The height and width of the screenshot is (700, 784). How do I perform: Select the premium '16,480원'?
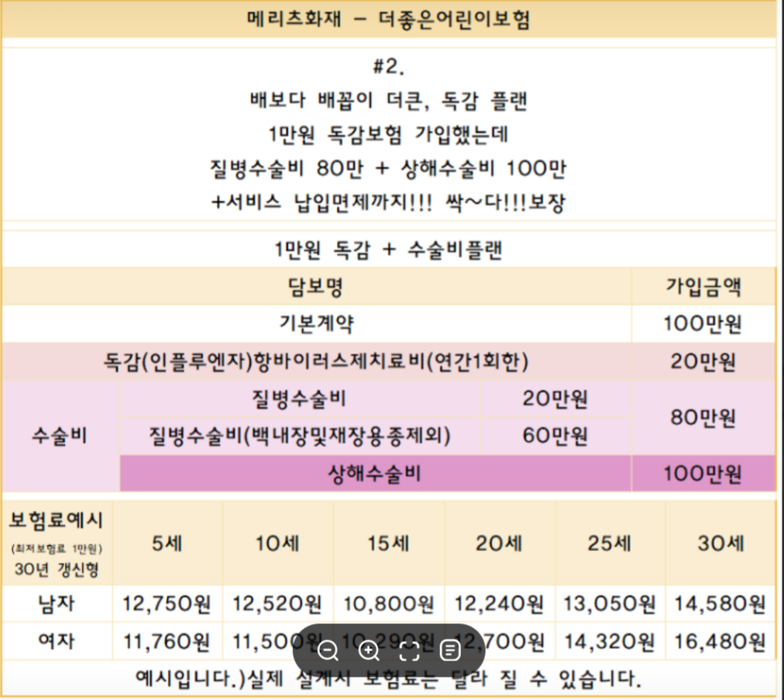[720, 641]
